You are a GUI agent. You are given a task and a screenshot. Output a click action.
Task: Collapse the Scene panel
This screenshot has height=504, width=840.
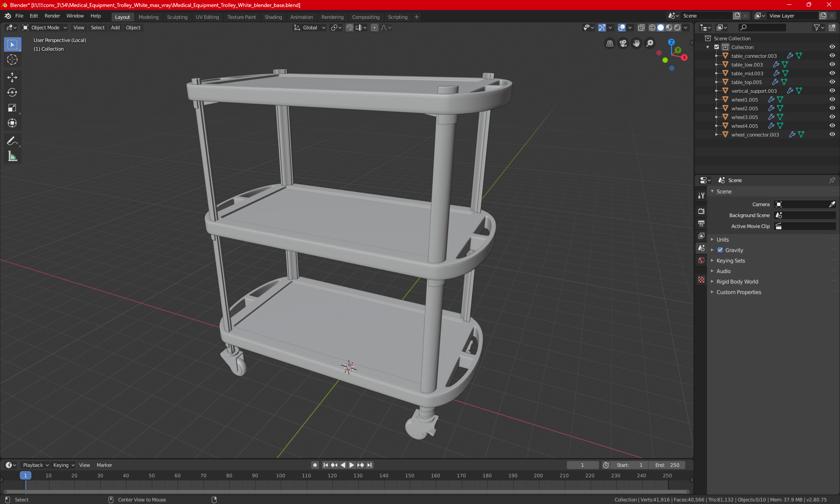click(724, 191)
